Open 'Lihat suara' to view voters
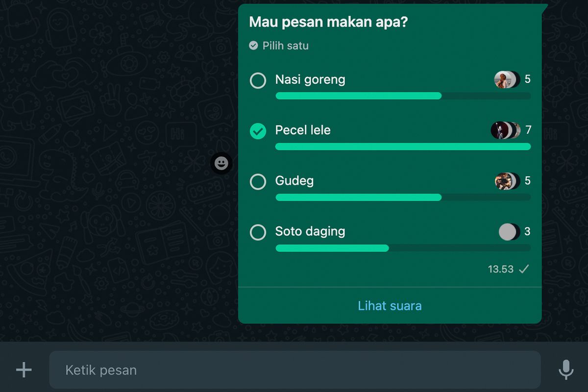This screenshot has height=392, width=588. coord(390,305)
